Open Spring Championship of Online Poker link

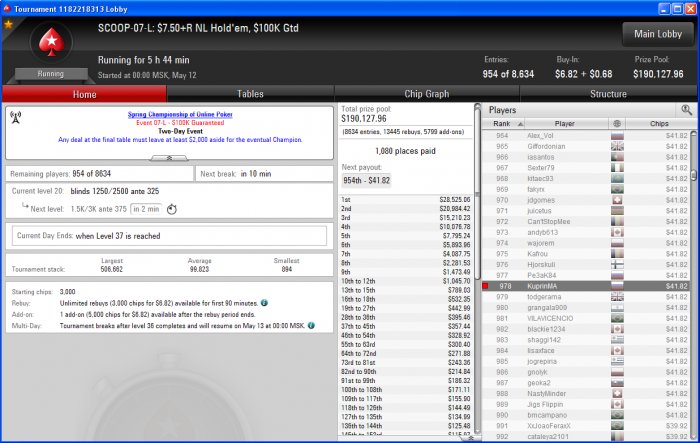click(x=180, y=114)
